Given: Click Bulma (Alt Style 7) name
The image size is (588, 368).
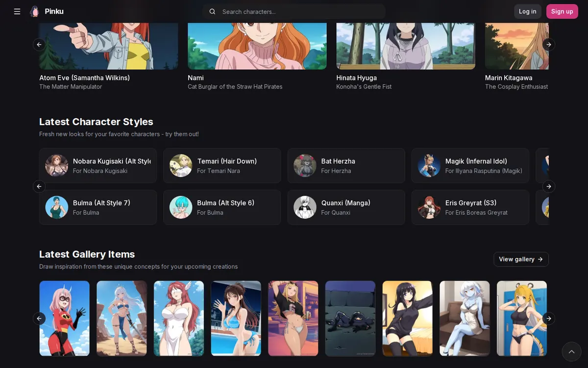Looking at the screenshot, I should click(101, 203).
